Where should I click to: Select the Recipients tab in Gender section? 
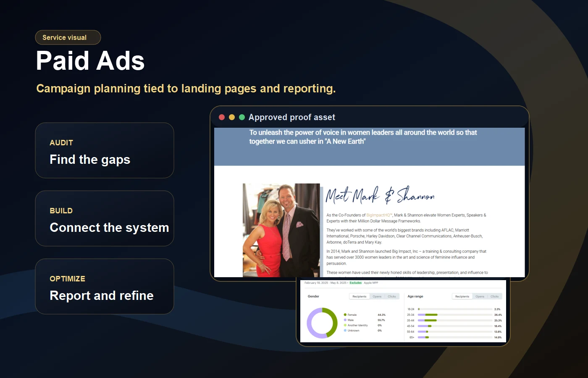pyautogui.click(x=360, y=297)
